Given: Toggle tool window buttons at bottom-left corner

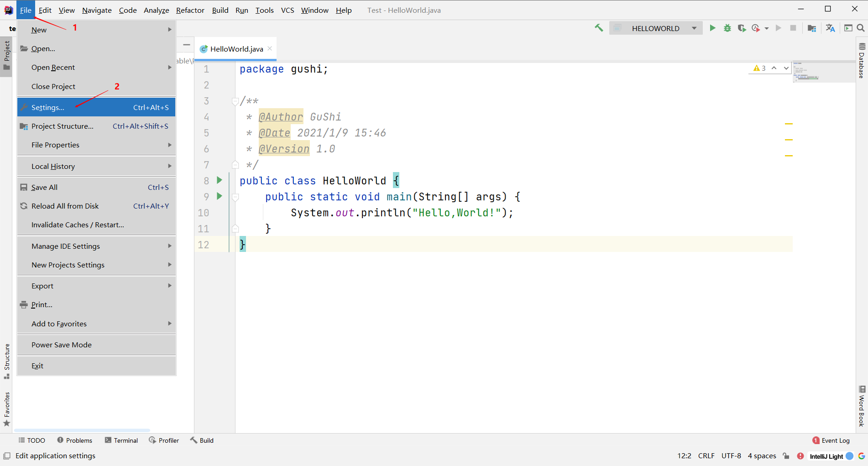Looking at the screenshot, I should pyautogui.click(x=7, y=456).
